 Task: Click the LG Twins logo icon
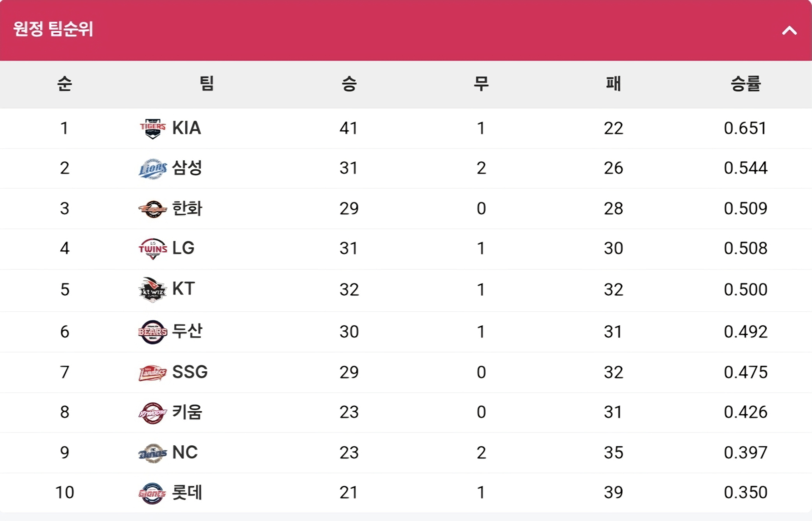coord(153,249)
